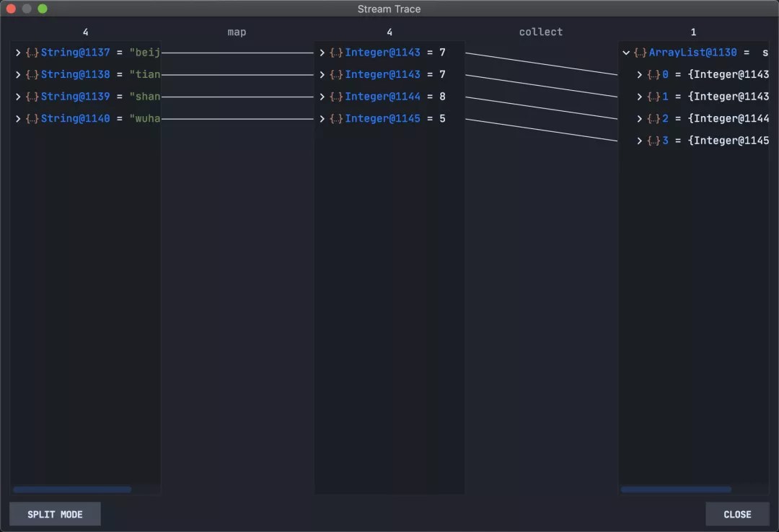Click the object icon for list element 0

pos(653,75)
